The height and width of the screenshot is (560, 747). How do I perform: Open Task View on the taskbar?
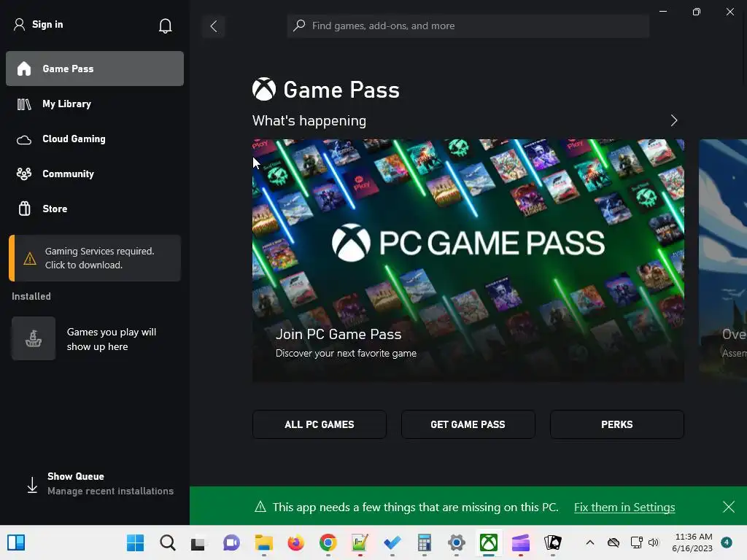pyautogui.click(x=198, y=542)
